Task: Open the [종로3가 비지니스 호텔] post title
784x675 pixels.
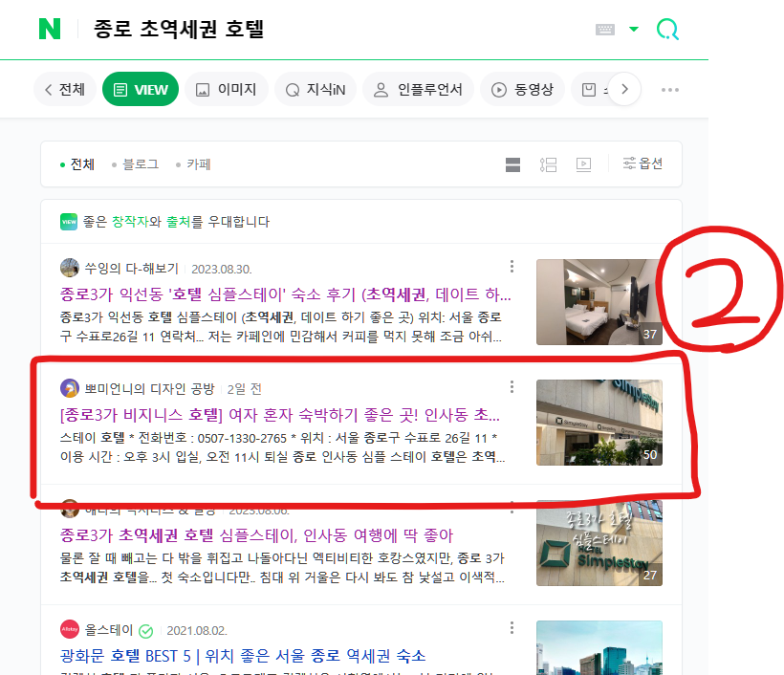Action: click(x=279, y=415)
